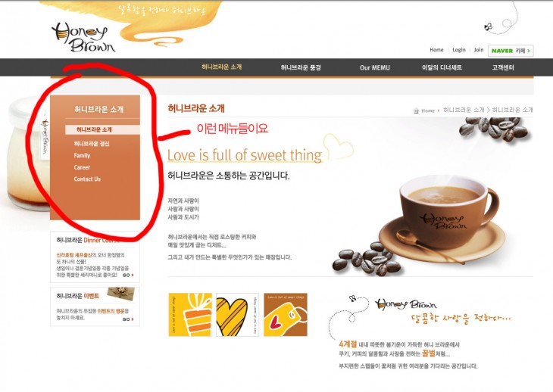The image size is (553, 392).
Task: Select the gift box thumbnail
Action: [x=190, y=315]
